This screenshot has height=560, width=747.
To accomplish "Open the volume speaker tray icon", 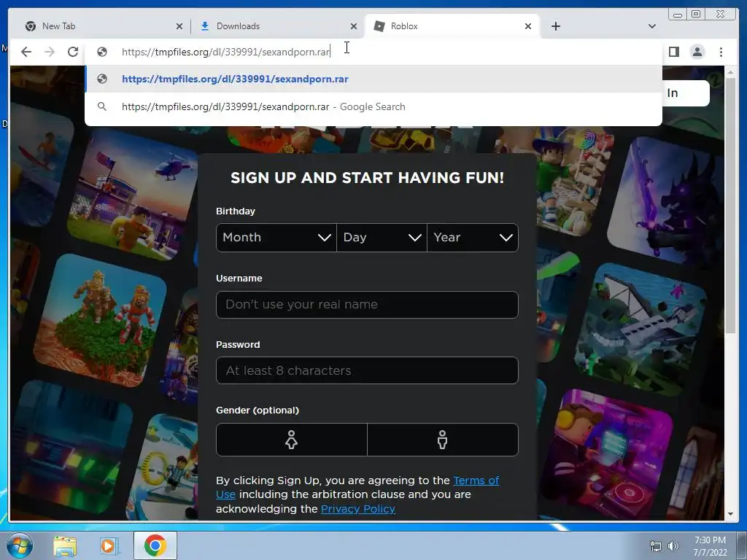I will tap(673, 546).
